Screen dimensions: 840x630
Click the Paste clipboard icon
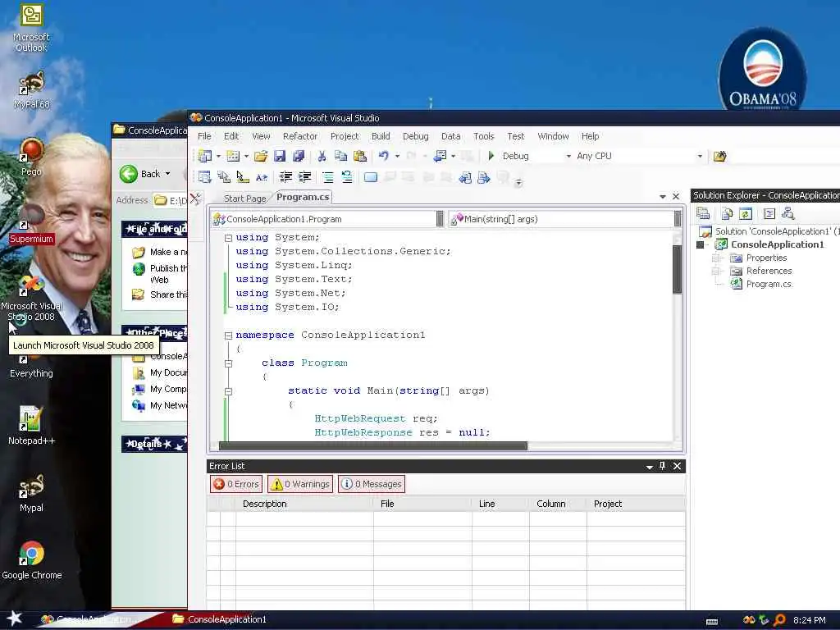point(360,156)
